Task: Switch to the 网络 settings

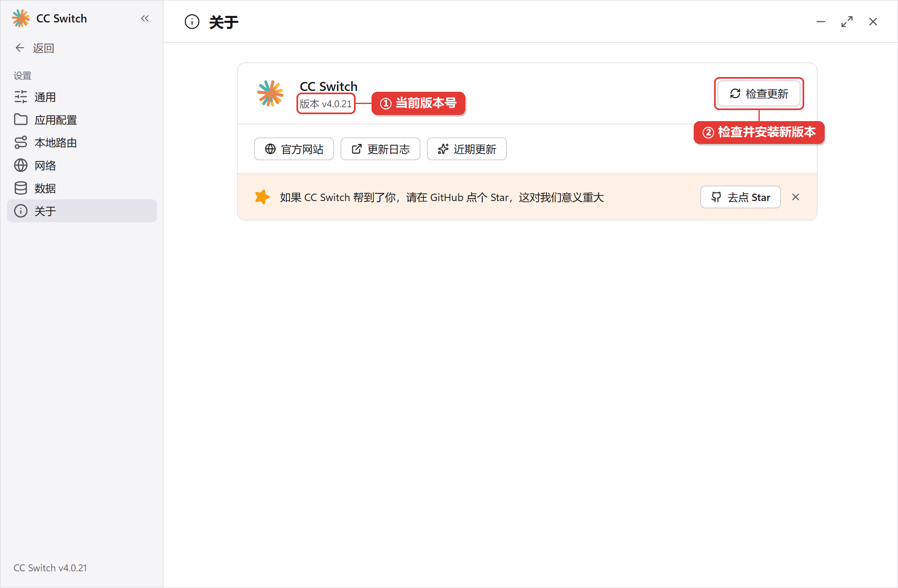Action: pos(82,166)
